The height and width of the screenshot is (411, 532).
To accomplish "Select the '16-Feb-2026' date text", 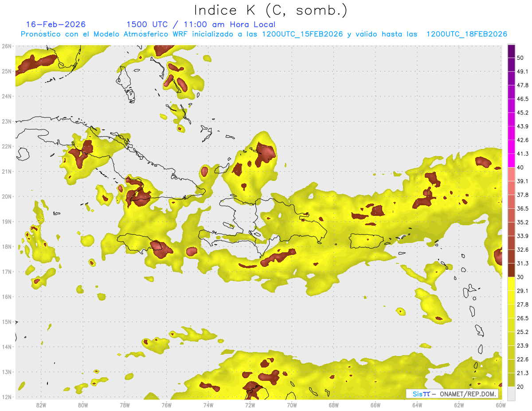I will coord(56,24).
